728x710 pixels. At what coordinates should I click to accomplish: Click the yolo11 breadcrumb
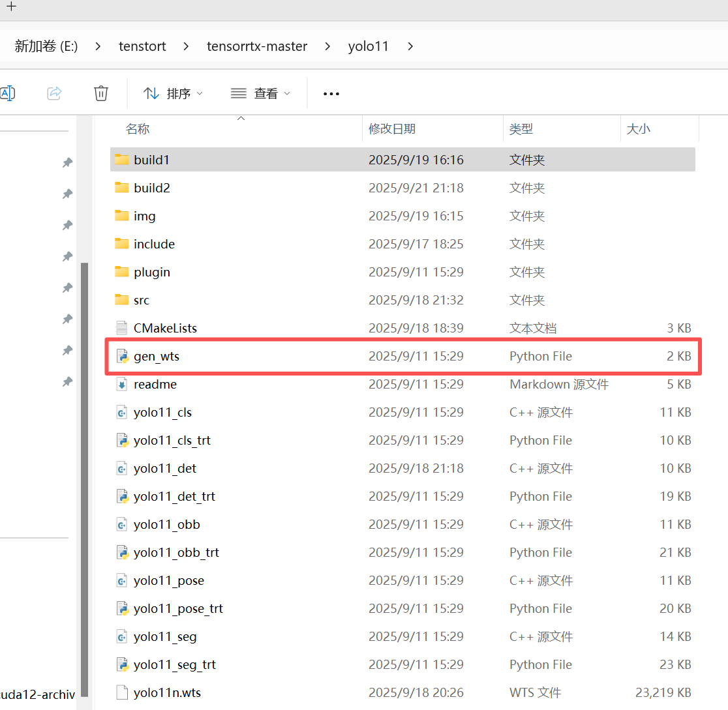[368, 46]
